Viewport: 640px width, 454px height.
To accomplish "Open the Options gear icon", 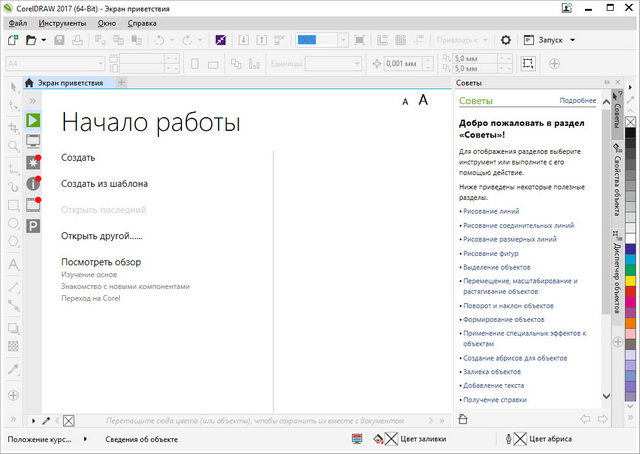I will tap(505, 40).
